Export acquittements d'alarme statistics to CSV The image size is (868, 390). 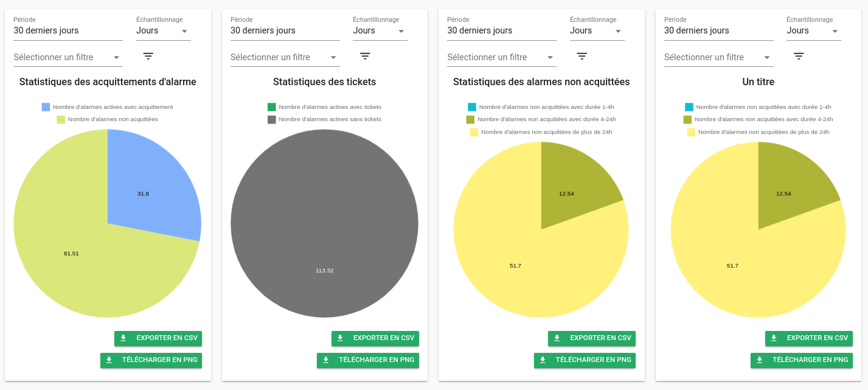(x=158, y=338)
